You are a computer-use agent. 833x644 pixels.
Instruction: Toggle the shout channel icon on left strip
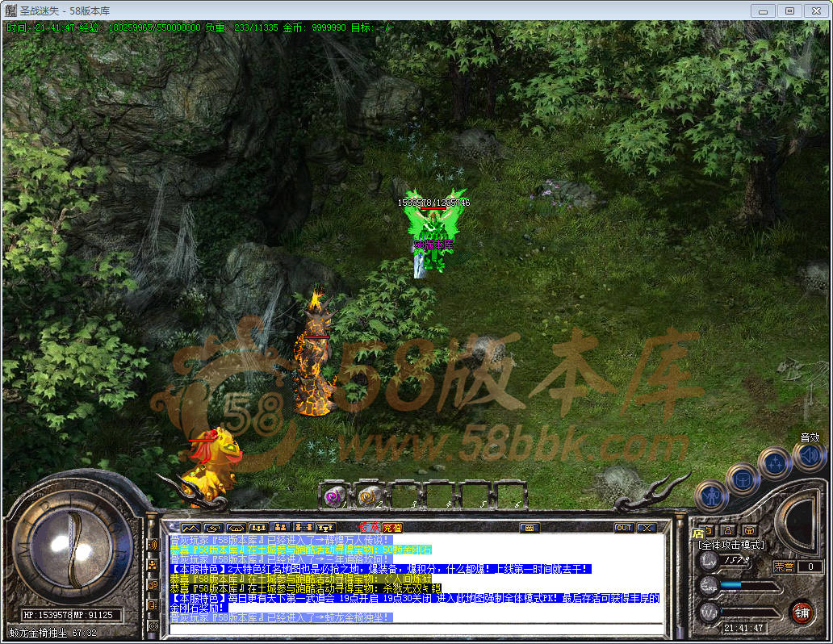(x=153, y=544)
